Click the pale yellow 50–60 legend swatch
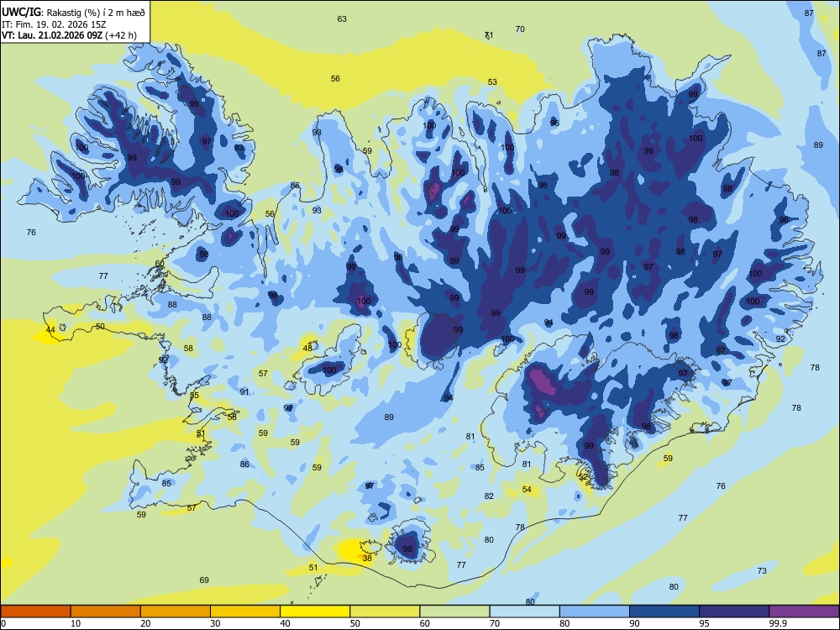Screen dimensions: 840x630 385,612
